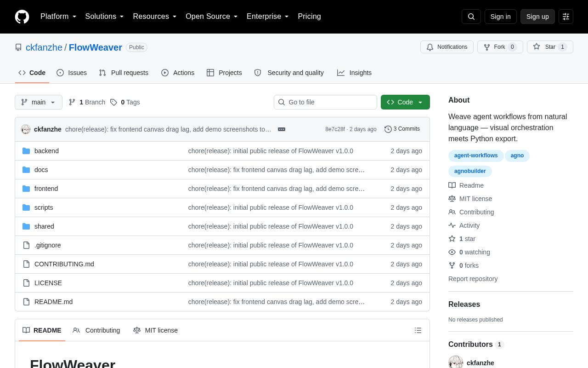Open the 0 watching link
Screen dimensions: 588x368
[469, 252]
